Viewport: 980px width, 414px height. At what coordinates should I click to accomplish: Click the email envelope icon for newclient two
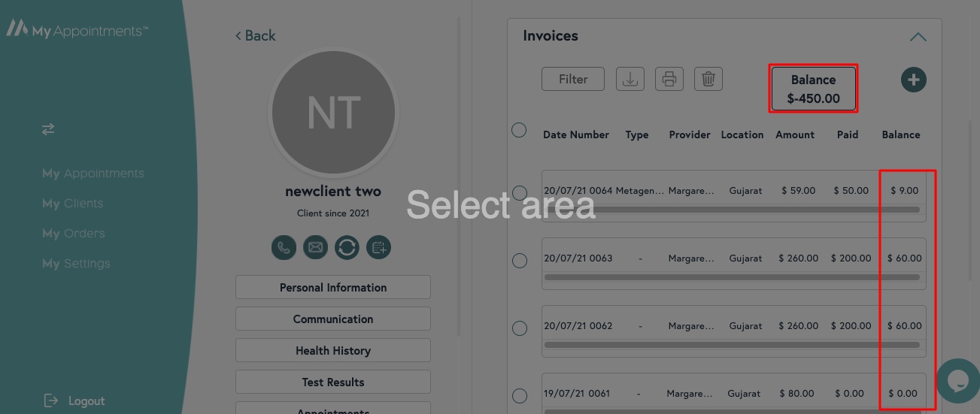[315, 247]
